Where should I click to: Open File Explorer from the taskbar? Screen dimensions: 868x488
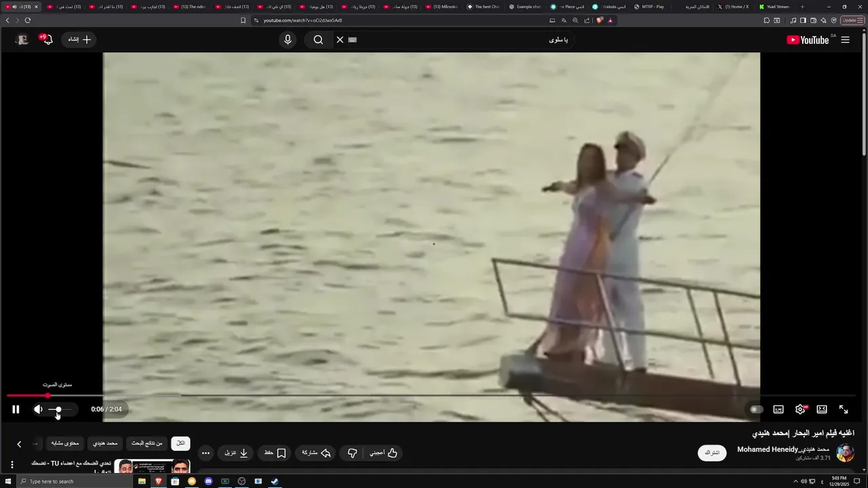click(142, 481)
